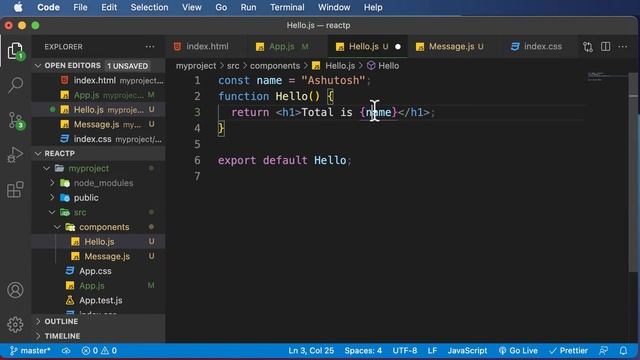This screenshot has width=640, height=360.
Task: Open the View menu
Action: [192, 7]
